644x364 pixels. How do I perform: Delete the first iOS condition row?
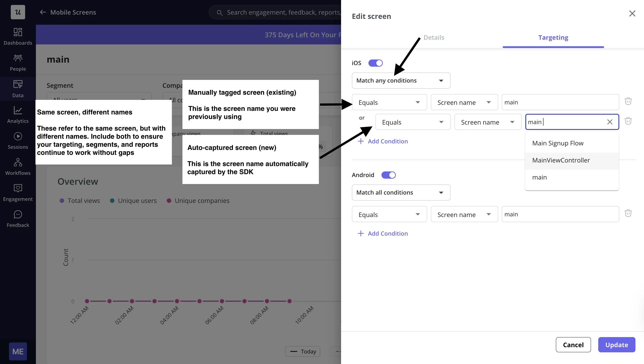click(x=628, y=101)
